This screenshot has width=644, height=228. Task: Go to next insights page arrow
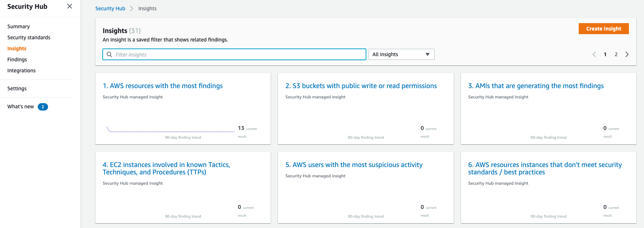pos(627,54)
